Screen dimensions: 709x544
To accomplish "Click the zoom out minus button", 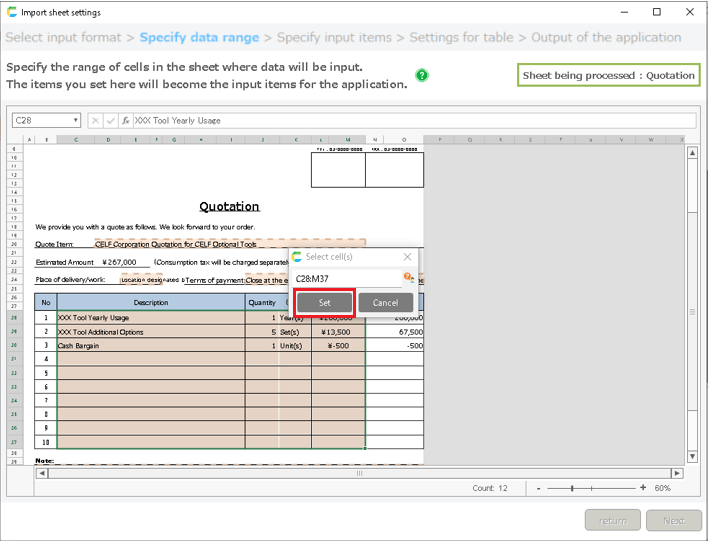I will tap(539, 488).
